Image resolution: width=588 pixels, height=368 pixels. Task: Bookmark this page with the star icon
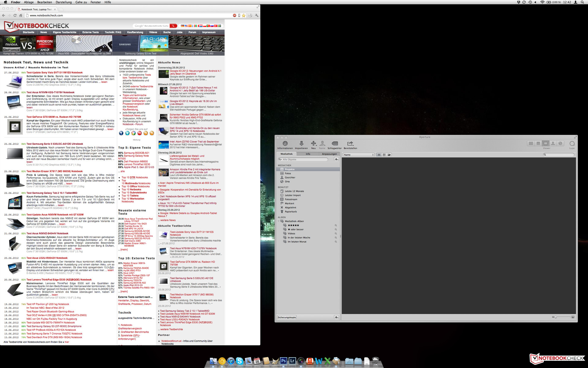[244, 15]
